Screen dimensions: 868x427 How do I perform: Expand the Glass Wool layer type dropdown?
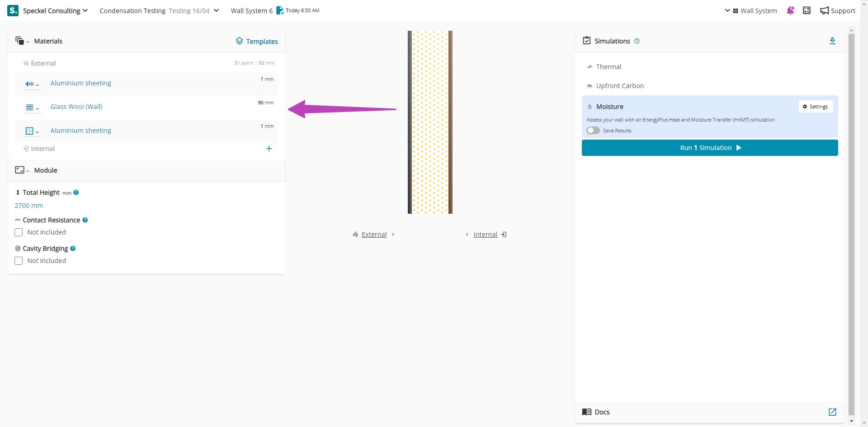(x=32, y=108)
